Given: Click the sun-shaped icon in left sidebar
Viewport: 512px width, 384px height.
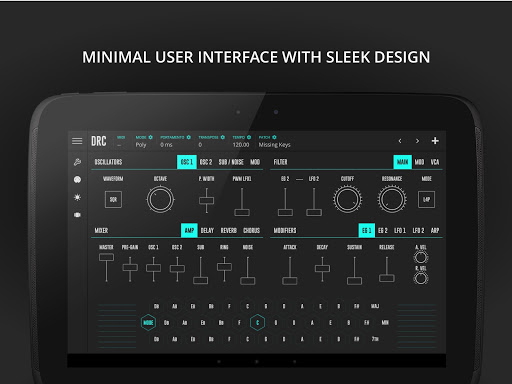Looking at the screenshot, I should click(x=77, y=197).
